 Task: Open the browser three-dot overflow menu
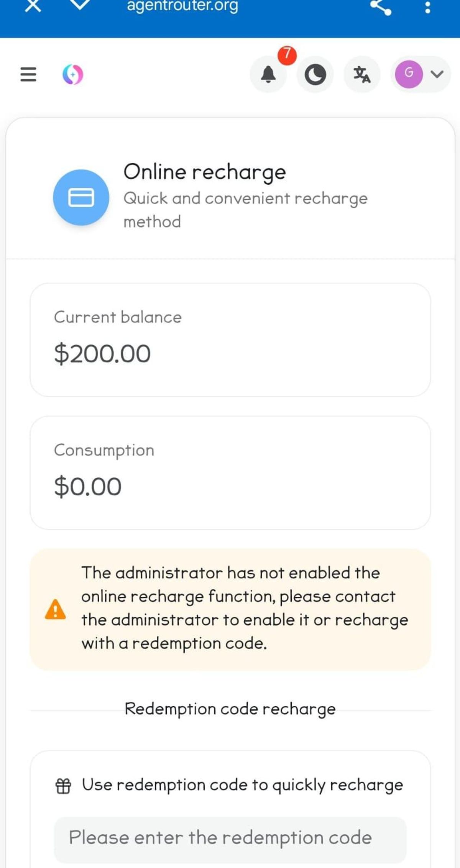click(428, 6)
